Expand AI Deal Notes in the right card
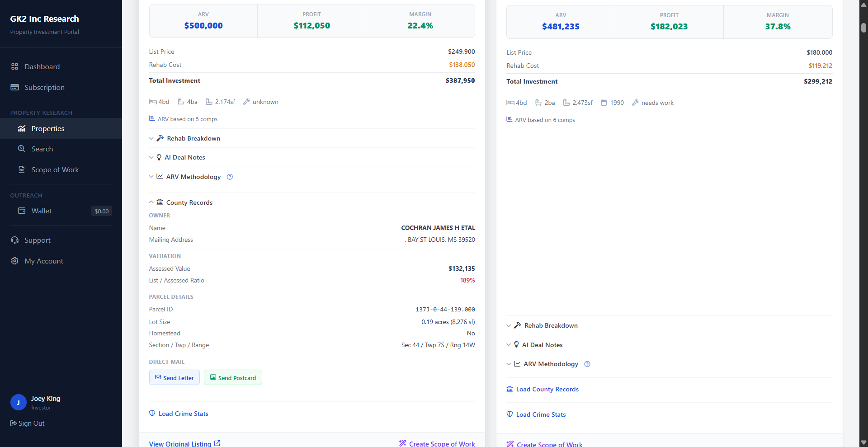Viewport: 868px width, 447px height. tap(542, 345)
